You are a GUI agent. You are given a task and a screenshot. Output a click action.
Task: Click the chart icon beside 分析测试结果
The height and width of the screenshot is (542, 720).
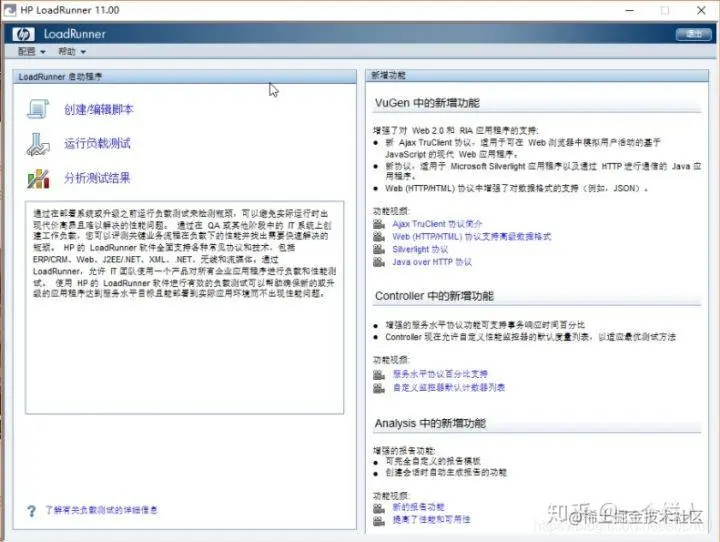click(x=38, y=179)
